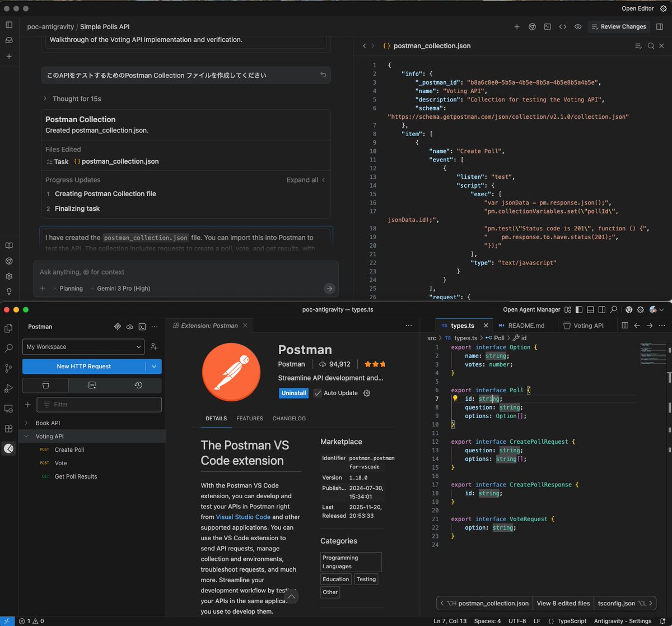
Task: Open the terminal icon in Agent Manager toolbar
Action: (547, 27)
